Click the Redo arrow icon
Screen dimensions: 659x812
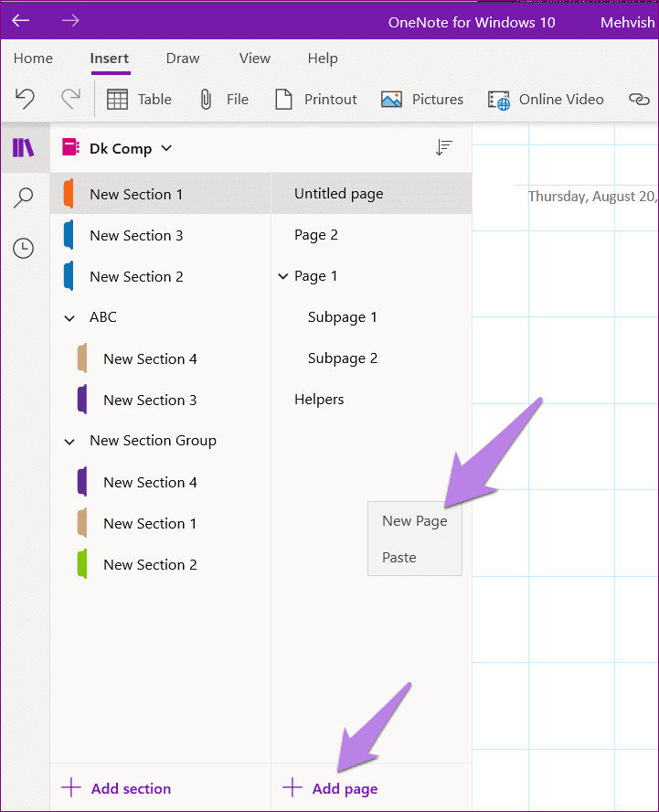coord(70,99)
